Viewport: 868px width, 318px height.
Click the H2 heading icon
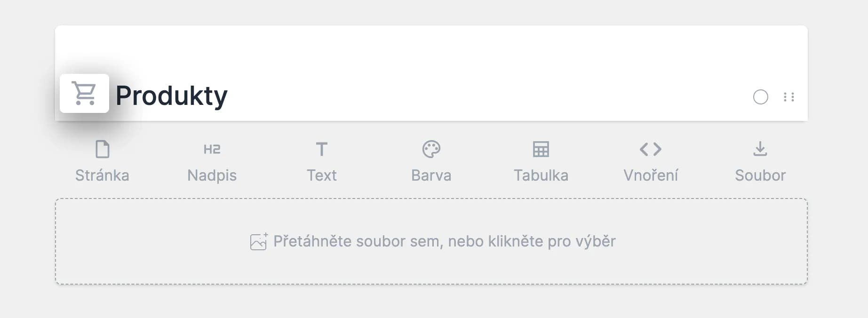click(x=212, y=149)
